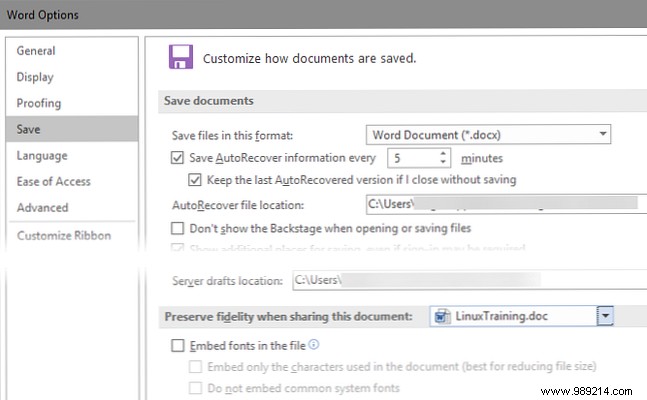Image resolution: width=647 pixels, height=400 pixels.
Task: Toggle Embed only the characters used checkbox
Action: click(x=196, y=367)
